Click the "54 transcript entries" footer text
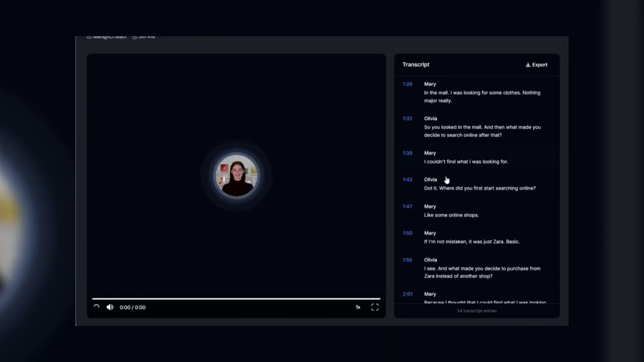Screen dimensions: 644x362 coord(476,311)
